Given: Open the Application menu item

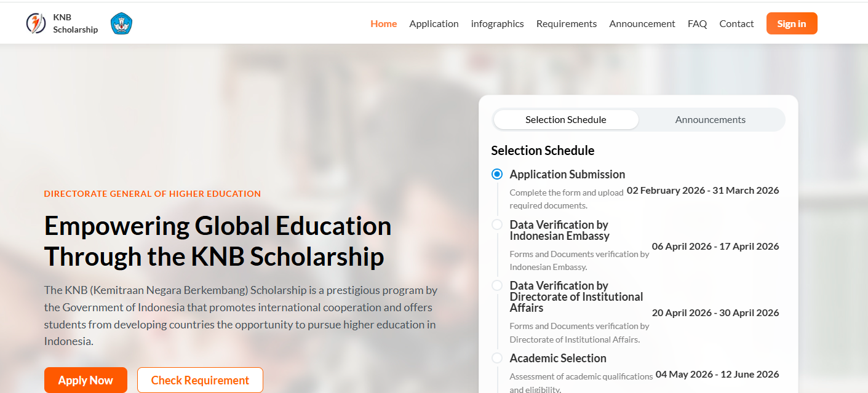Looking at the screenshot, I should point(434,23).
